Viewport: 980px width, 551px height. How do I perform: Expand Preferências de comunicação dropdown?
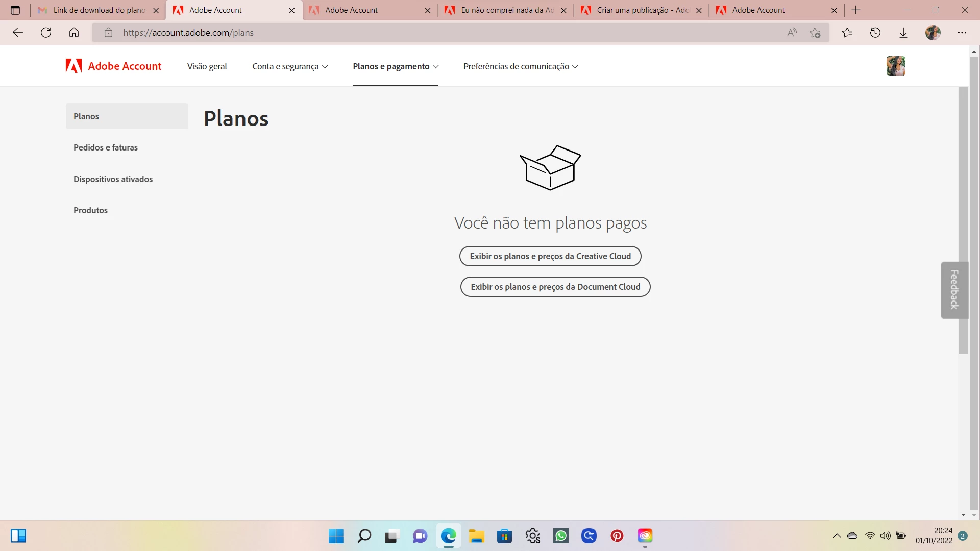[x=521, y=66]
